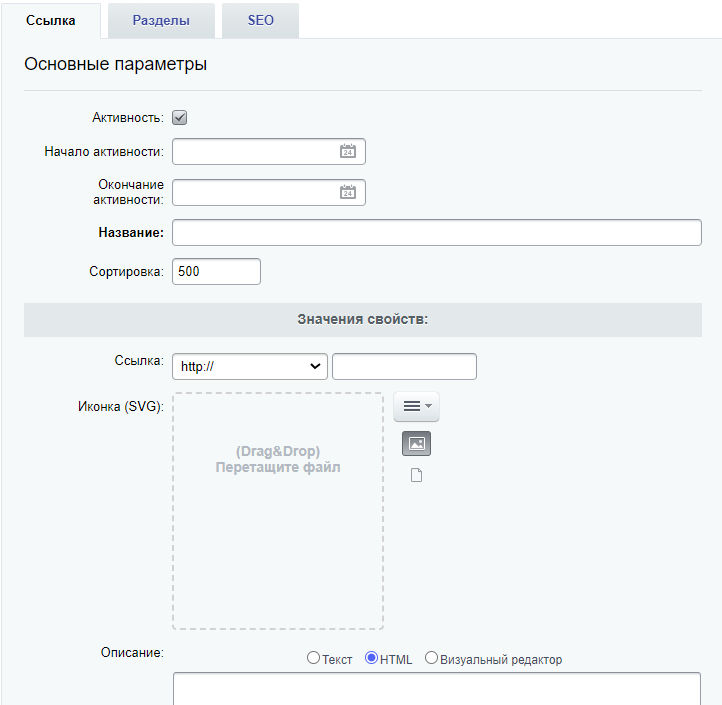Open calendar for Окончание активности date
Screen dimensions: 722x705
click(x=348, y=192)
